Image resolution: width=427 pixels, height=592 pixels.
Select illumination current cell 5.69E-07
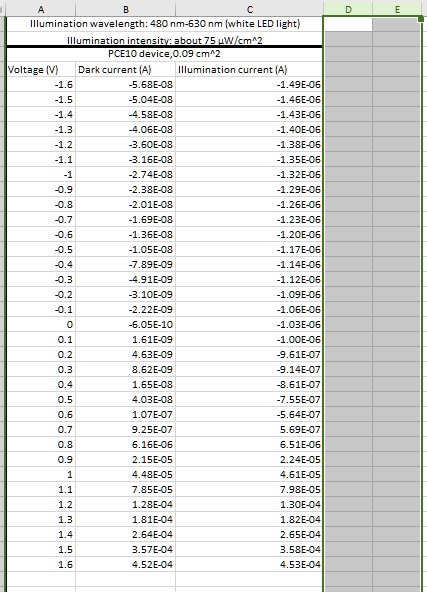249,429
